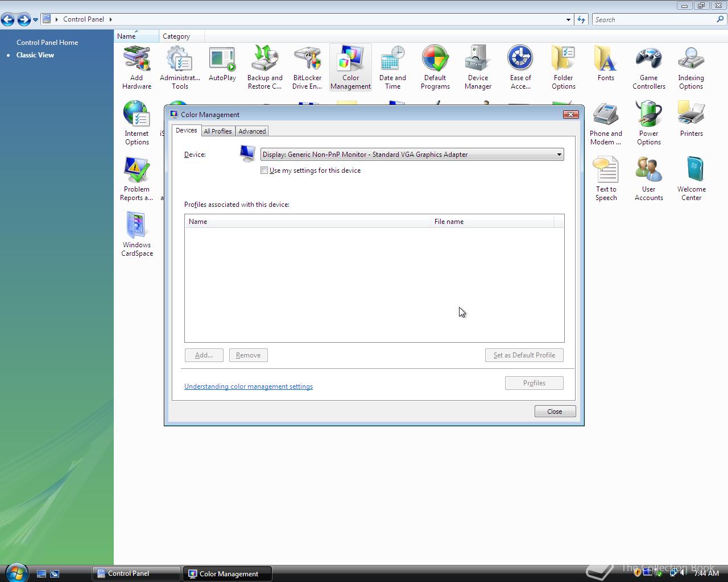The width and height of the screenshot is (728, 582).
Task: Switch to the Advanced tab
Action: (251, 131)
